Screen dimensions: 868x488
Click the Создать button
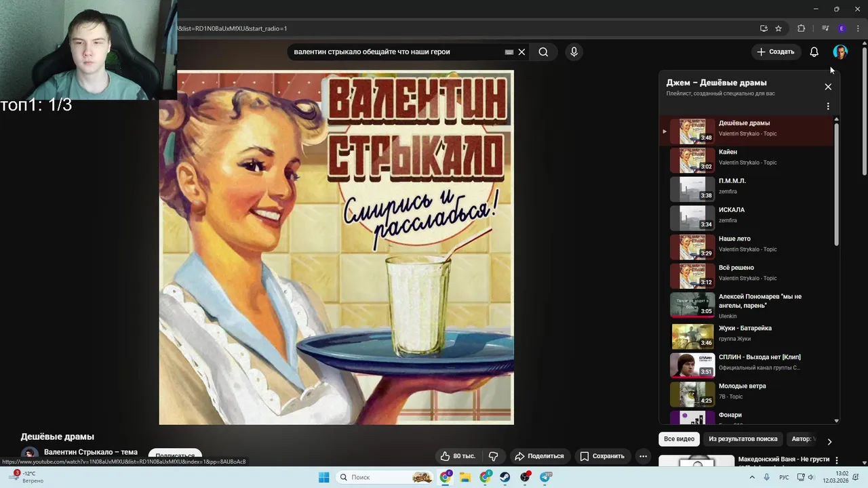[775, 52]
